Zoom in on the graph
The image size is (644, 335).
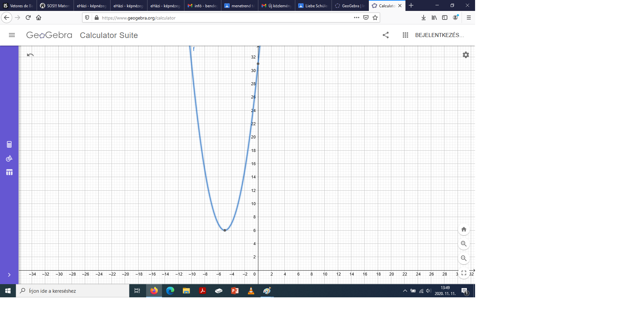tap(464, 244)
